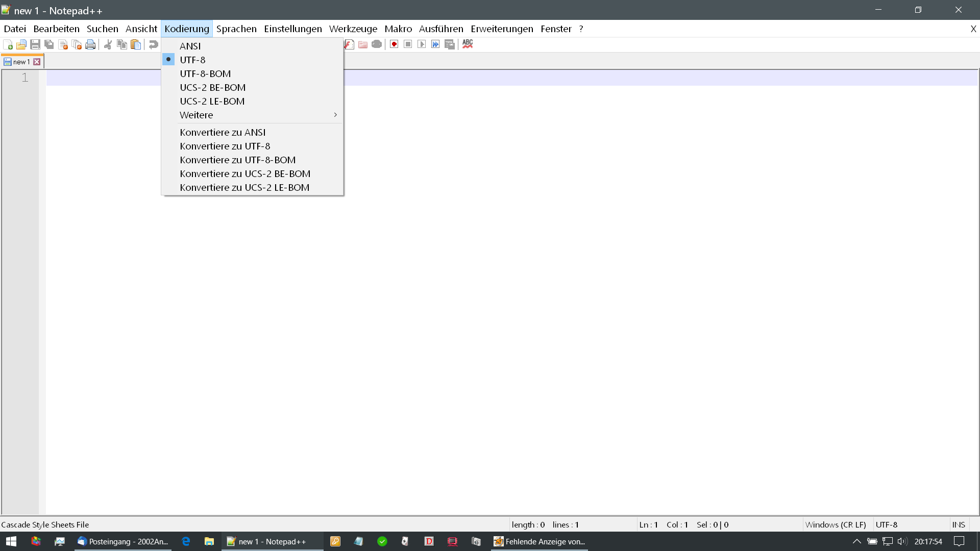Choose UCS-2 LE-BOM encoding
The height and width of the screenshot is (551, 980).
(x=212, y=101)
